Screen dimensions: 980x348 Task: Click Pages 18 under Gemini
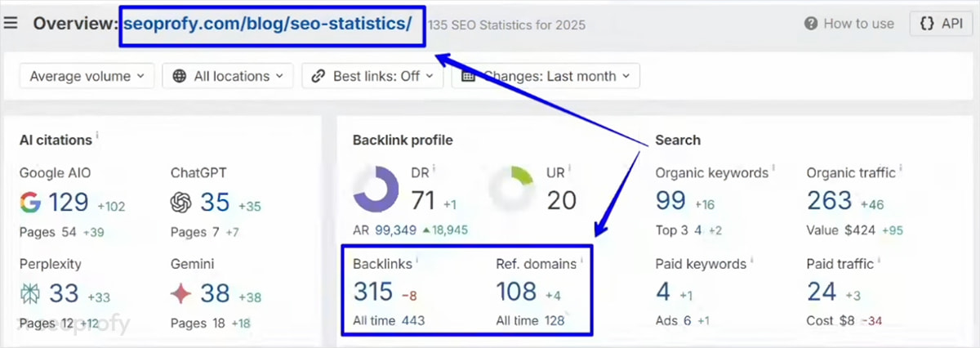tap(198, 323)
